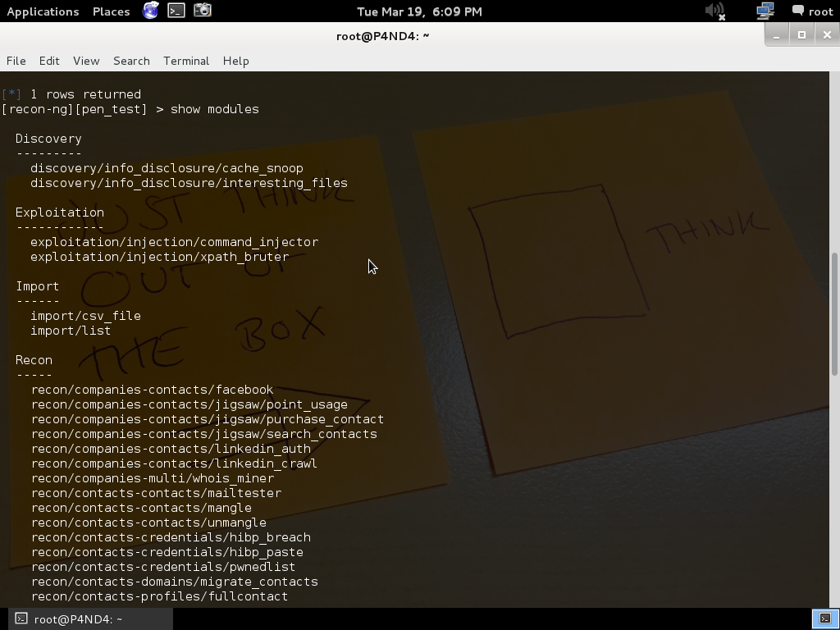The image size is (840, 630).
Task: Expand the Places menu
Action: (111, 11)
